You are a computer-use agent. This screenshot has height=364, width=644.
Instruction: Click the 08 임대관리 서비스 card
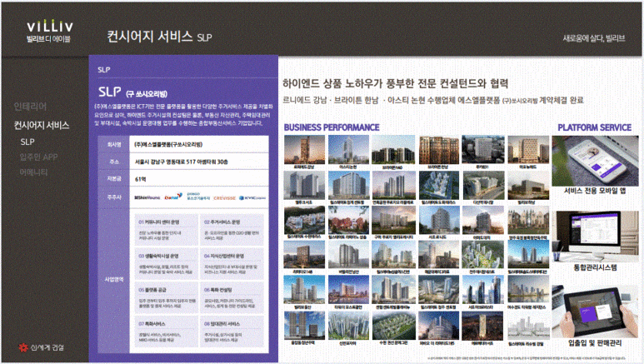pyautogui.click(x=232, y=332)
